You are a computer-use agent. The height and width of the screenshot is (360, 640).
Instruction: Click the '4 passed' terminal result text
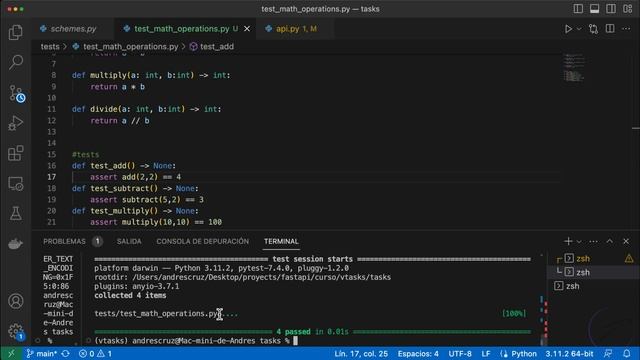[x=293, y=332]
